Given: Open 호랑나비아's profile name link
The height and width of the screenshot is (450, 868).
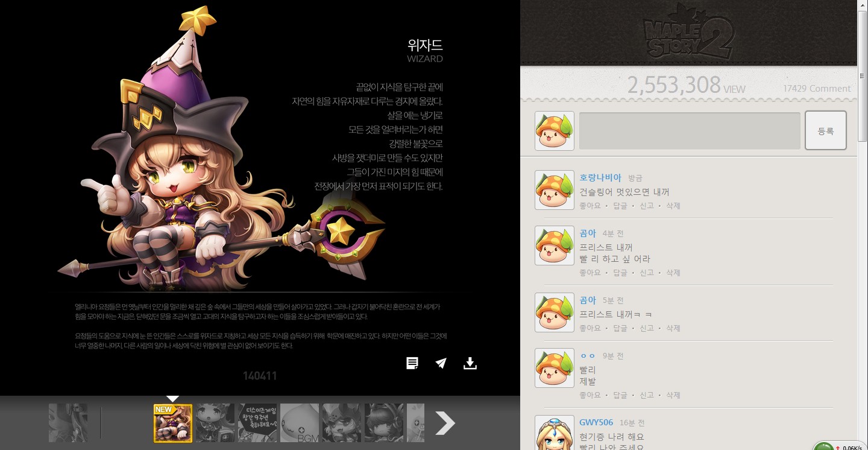Looking at the screenshot, I should tap(600, 177).
